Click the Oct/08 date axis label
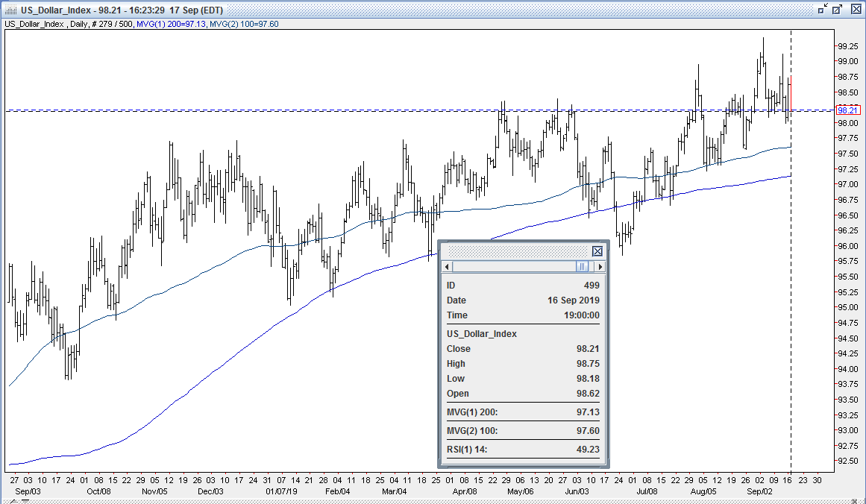This screenshot has height=504, width=866. (99, 491)
